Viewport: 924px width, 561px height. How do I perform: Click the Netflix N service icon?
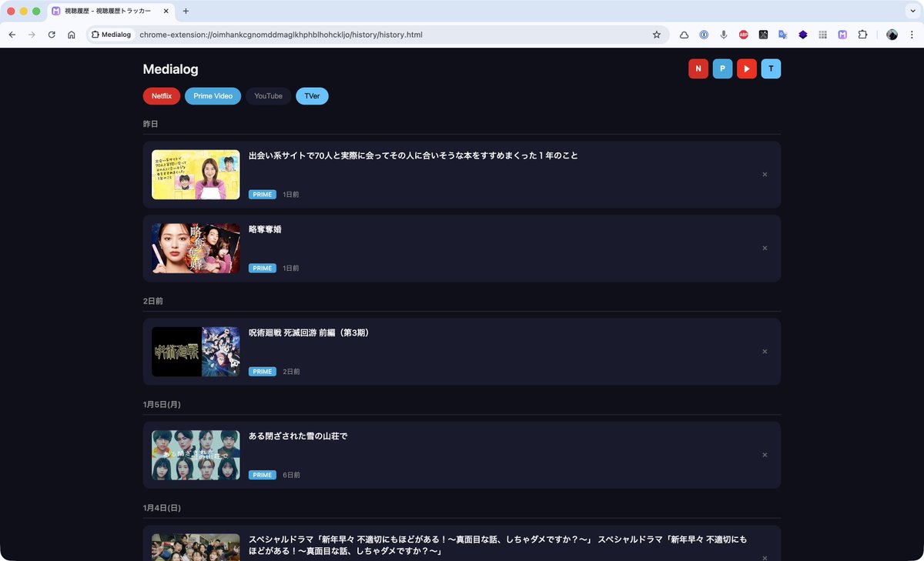point(698,68)
